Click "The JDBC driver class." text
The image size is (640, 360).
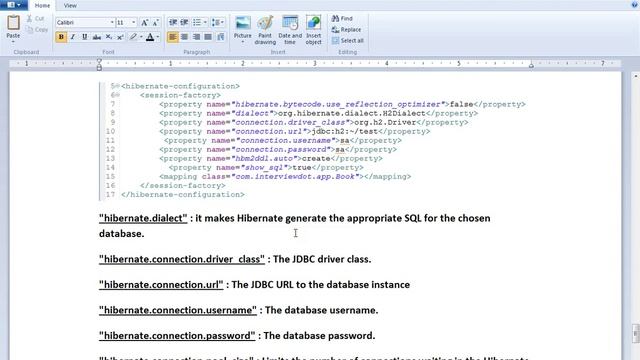pos(322,259)
